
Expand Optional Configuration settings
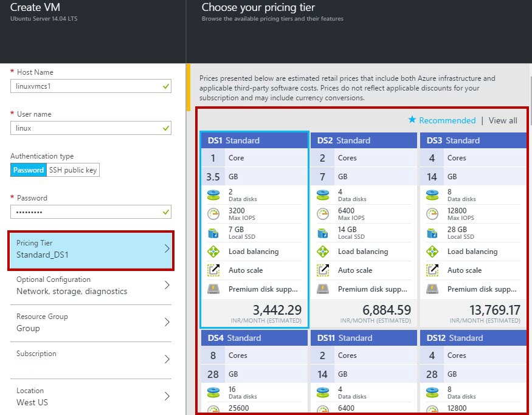coord(91,286)
